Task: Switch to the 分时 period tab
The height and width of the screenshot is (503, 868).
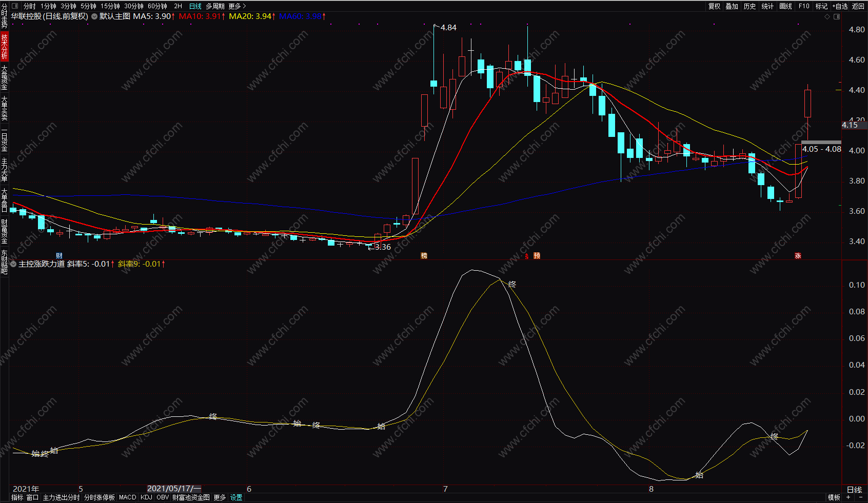Action: 30,6
